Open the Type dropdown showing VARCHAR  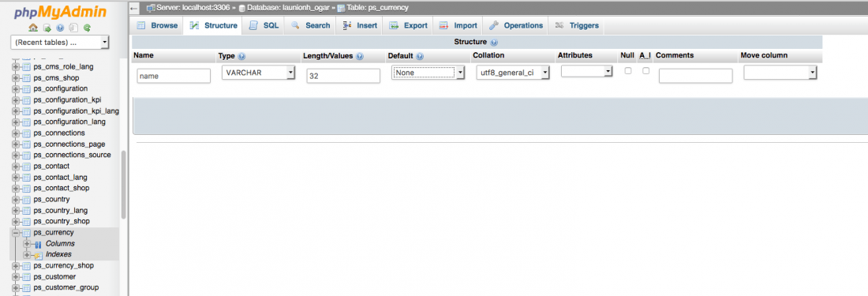258,73
